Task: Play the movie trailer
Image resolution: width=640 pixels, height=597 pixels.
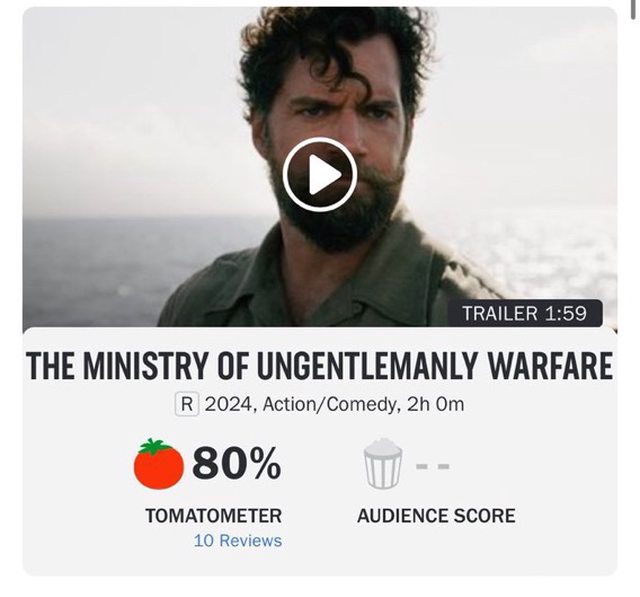Action: [x=320, y=174]
